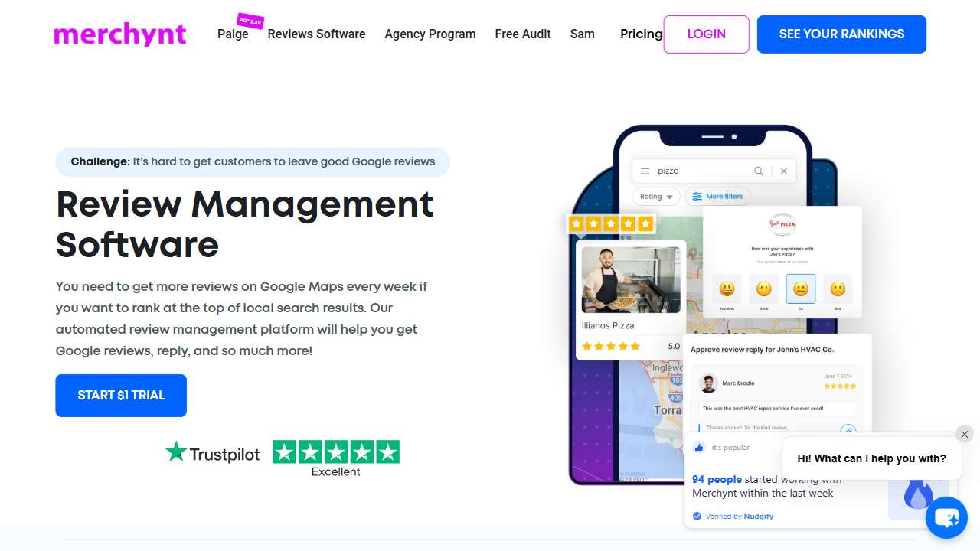Choose the Good emoji rating option
980x551 pixels.
pyautogui.click(x=763, y=289)
